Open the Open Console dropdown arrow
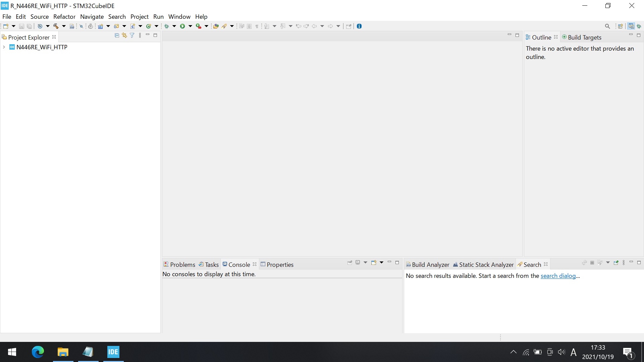644x362 pixels. tap(381, 262)
